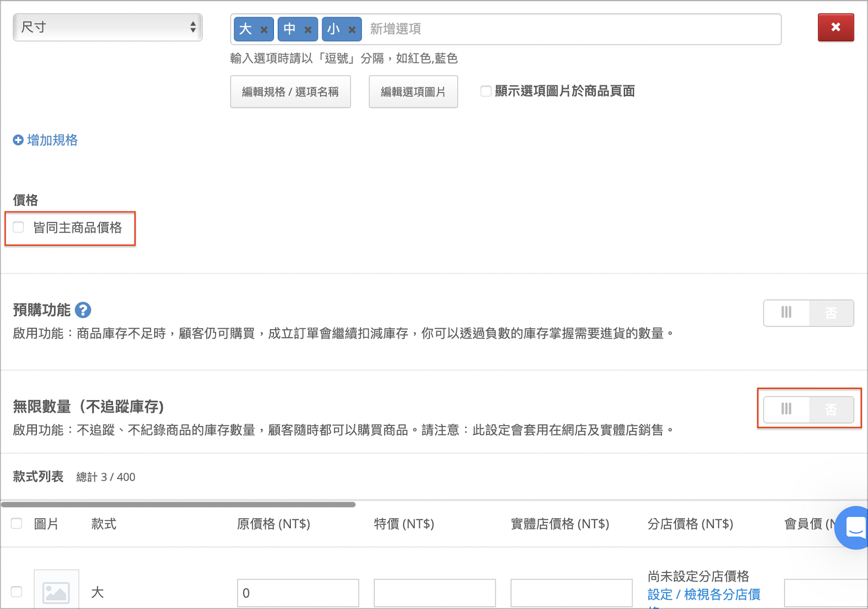This screenshot has height=609, width=868.
Task: Open the 預購功能 help question mark
Action: coord(83,310)
